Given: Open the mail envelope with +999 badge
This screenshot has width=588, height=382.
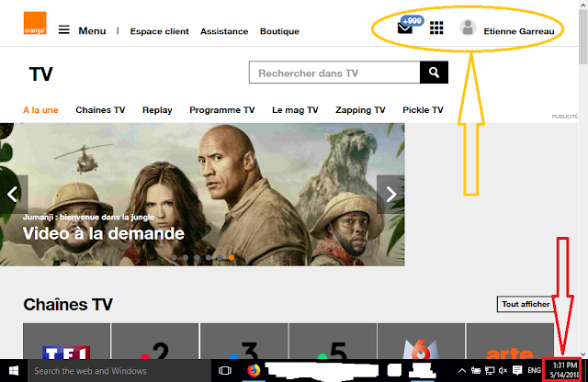Looking at the screenshot, I should (405, 28).
